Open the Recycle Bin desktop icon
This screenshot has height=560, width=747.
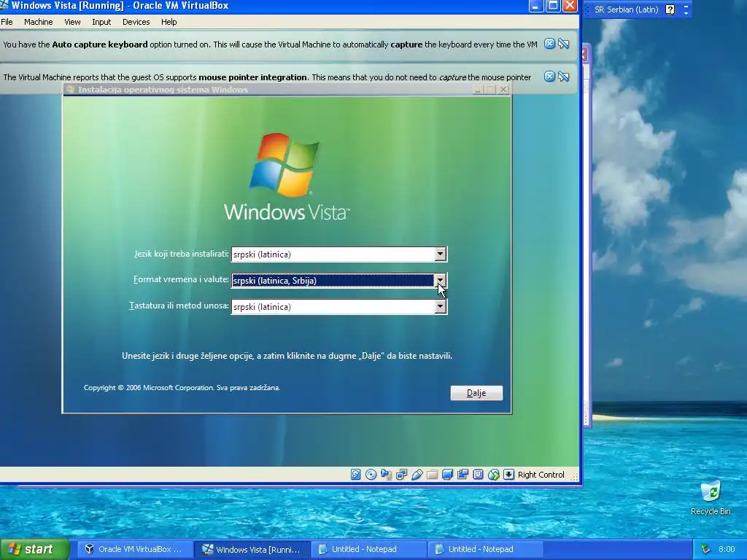pos(711,497)
